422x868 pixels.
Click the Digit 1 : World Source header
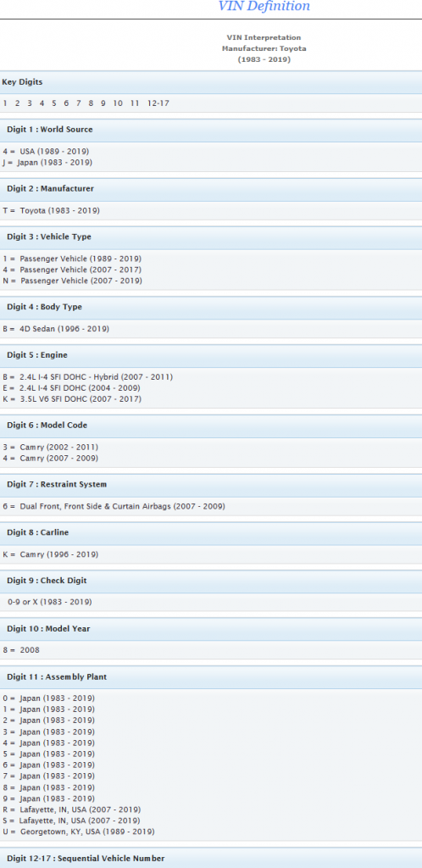[211, 130]
